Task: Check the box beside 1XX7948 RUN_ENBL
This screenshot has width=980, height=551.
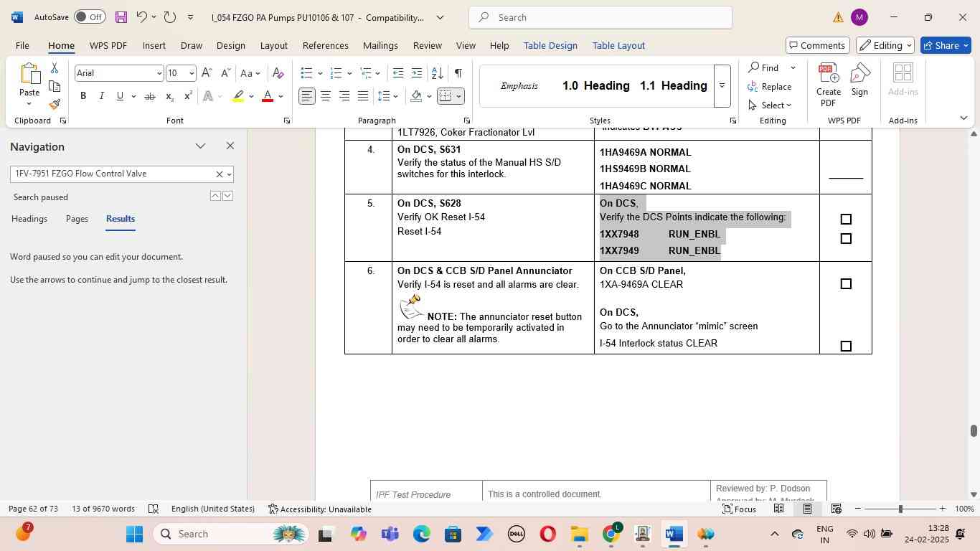Action: click(x=846, y=220)
